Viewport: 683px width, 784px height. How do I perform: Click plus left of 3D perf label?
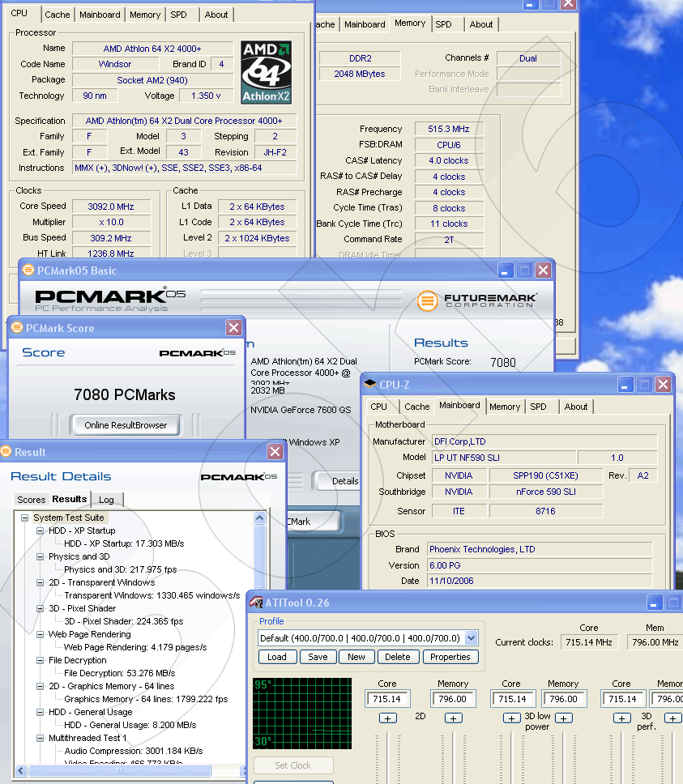pyautogui.click(x=622, y=718)
